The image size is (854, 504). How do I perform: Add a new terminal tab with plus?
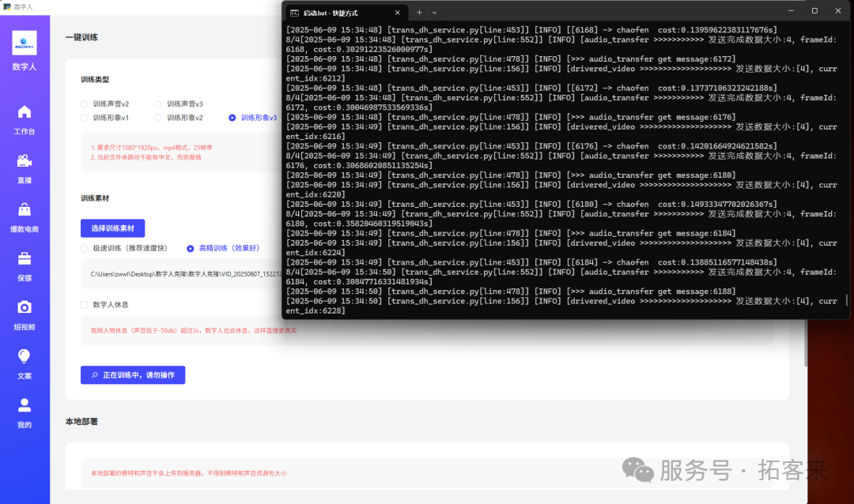(419, 13)
